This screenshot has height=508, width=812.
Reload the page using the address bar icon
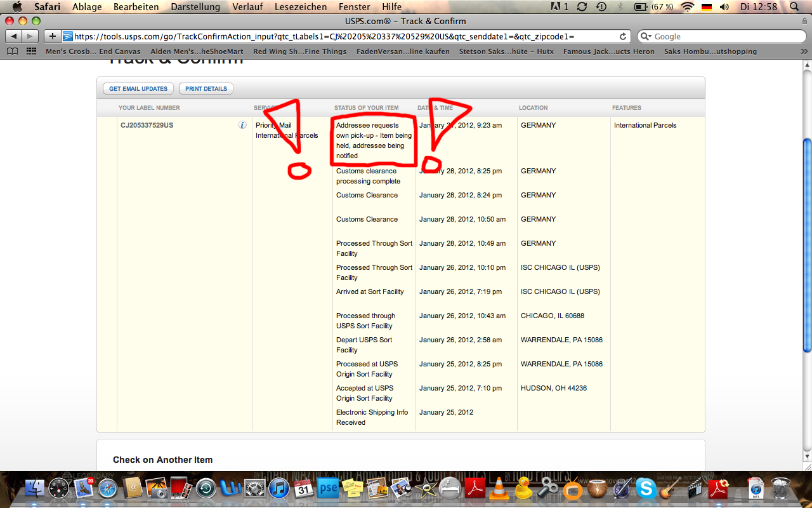(623, 37)
